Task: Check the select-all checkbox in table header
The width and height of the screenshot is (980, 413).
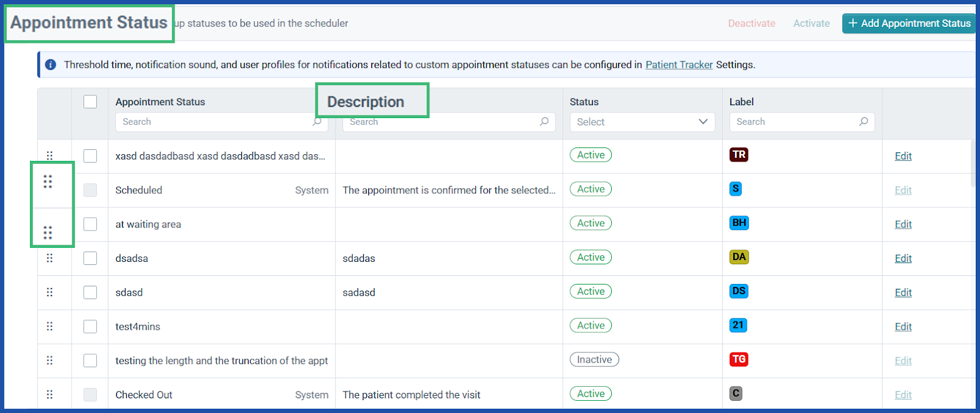Action: point(90,102)
